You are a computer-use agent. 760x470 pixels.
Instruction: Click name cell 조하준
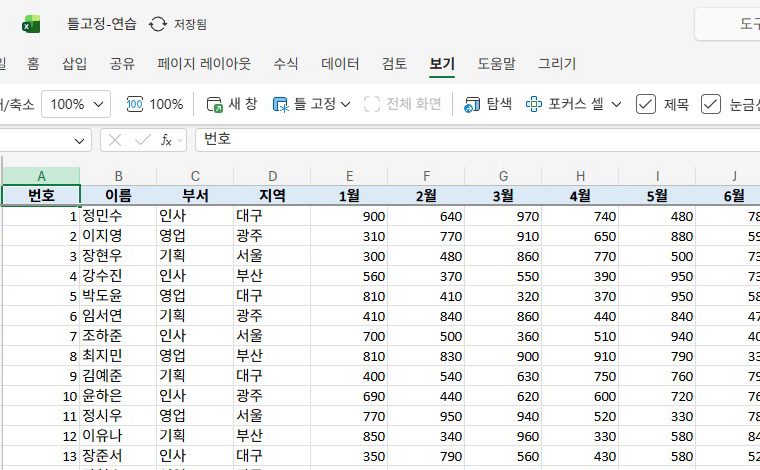point(118,335)
